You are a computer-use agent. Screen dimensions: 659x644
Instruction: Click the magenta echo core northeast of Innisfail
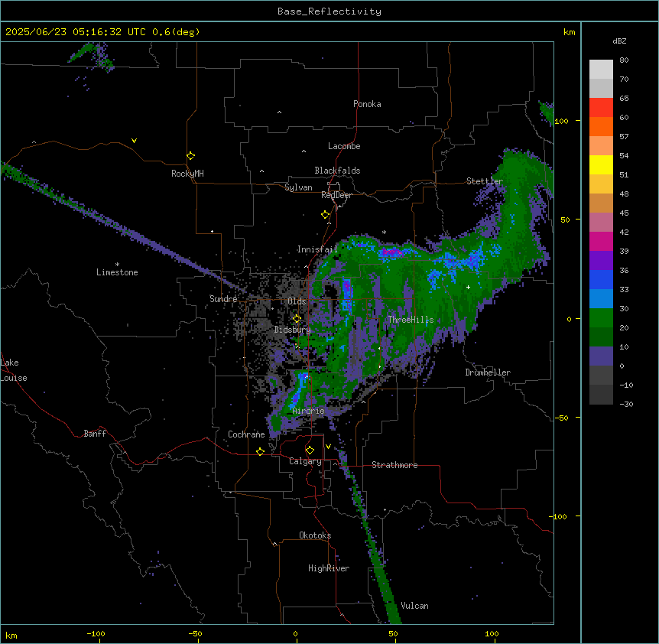click(391, 252)
